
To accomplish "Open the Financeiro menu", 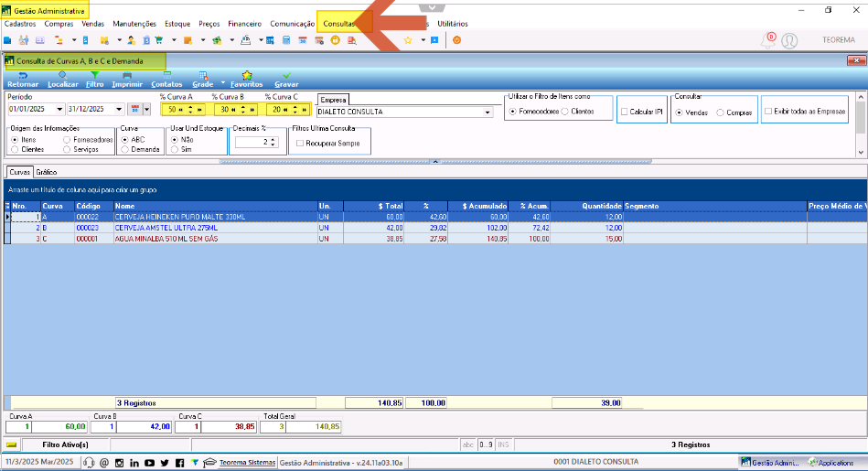I will tap(245, 24).
